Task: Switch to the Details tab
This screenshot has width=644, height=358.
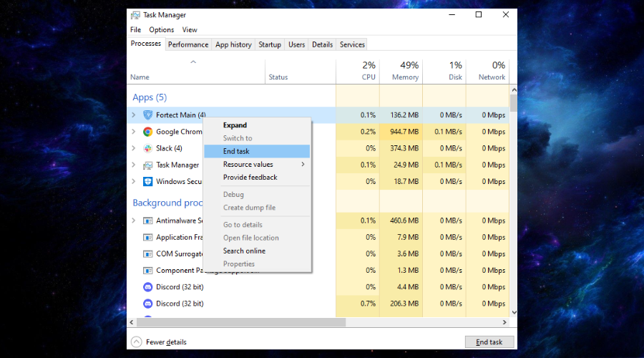Action: 323,44
